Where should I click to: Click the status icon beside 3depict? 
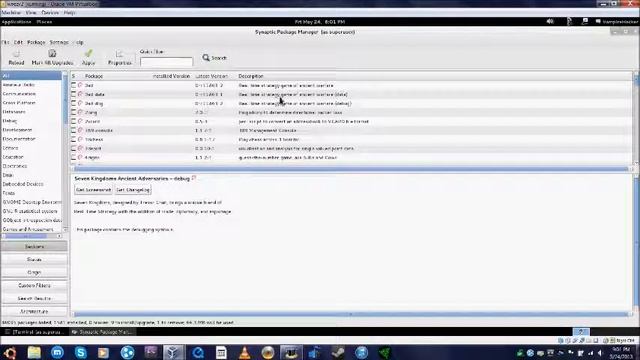[x=80, y=148]
